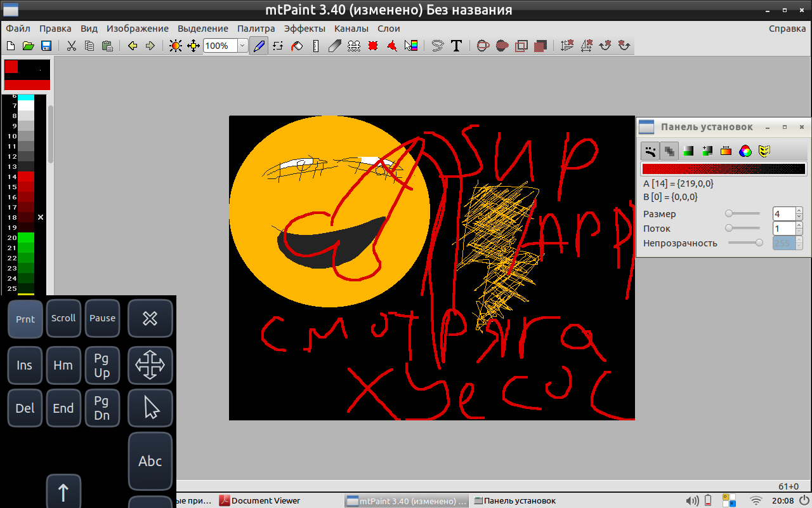The width and height of the screenshot is (812, 508).
Task: Open the Изображение menu
Action: pyautogui.click(x=138, y=29)
